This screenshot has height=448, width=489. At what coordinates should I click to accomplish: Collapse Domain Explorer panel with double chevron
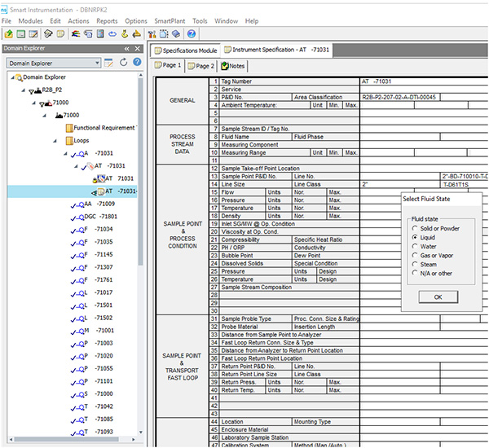point(126,48)
